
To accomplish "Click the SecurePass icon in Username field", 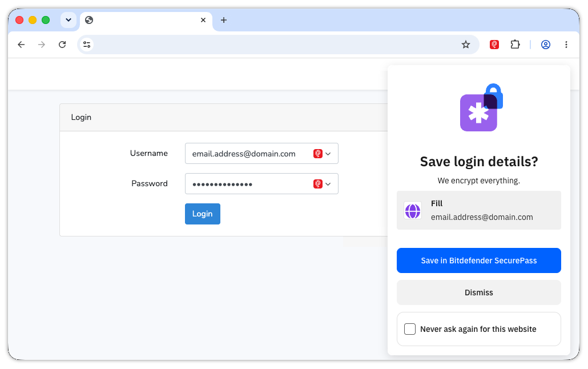I will tap(318, 154).
